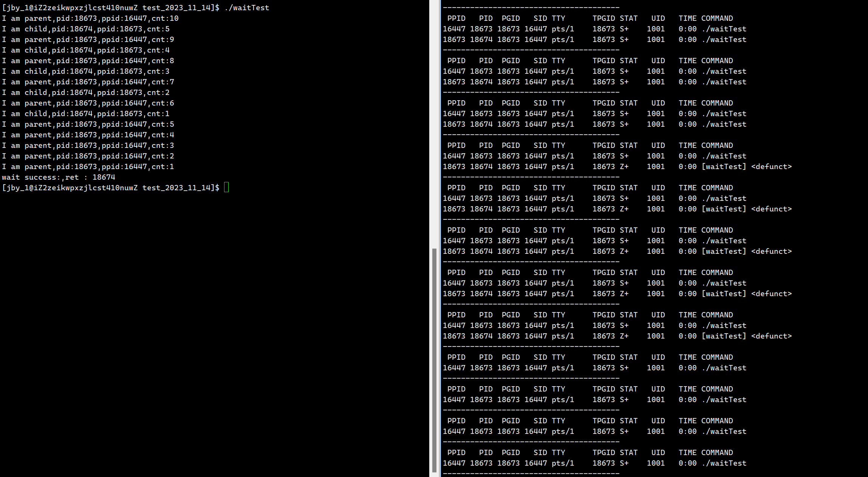Click the line 'I am parent,pid:18673,ppid:16447,cnt:10'

(x=90, y=18)
